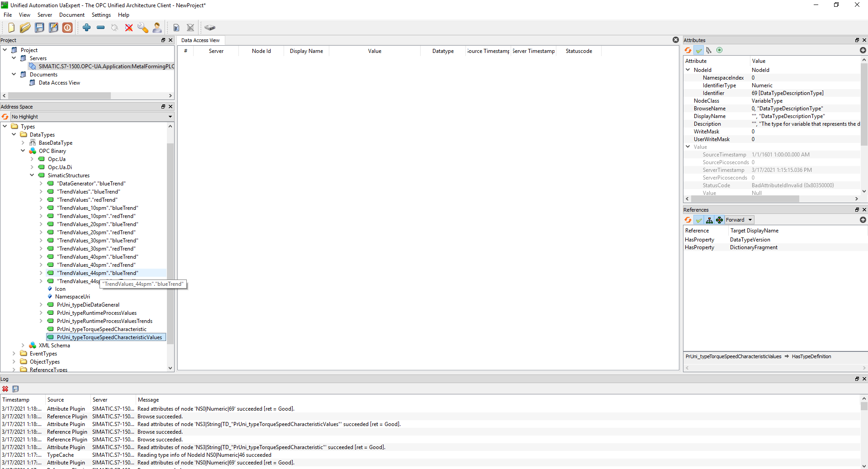Add a server with the plus icon
This screenshot has height=469, width=868.
point(87,28)
